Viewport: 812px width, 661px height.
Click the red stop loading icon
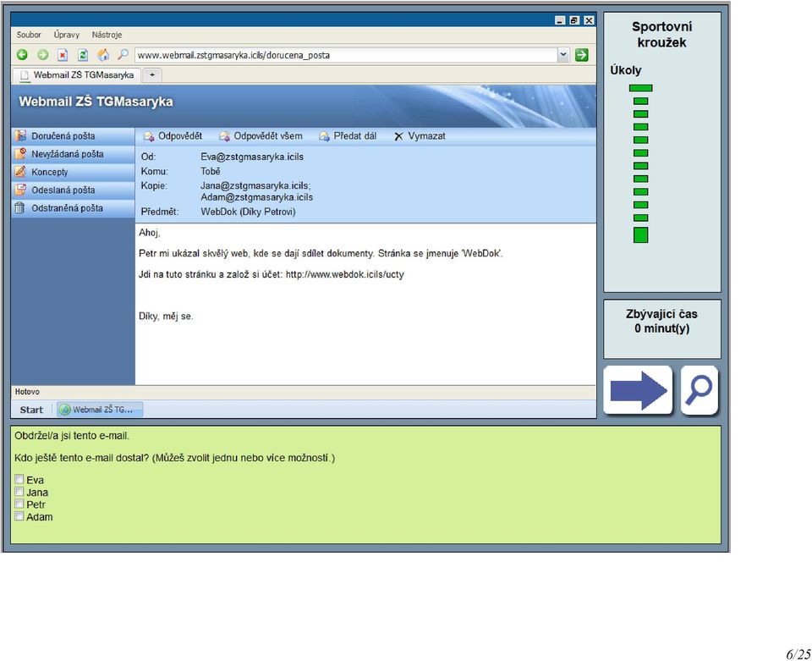tap(63, 54)
